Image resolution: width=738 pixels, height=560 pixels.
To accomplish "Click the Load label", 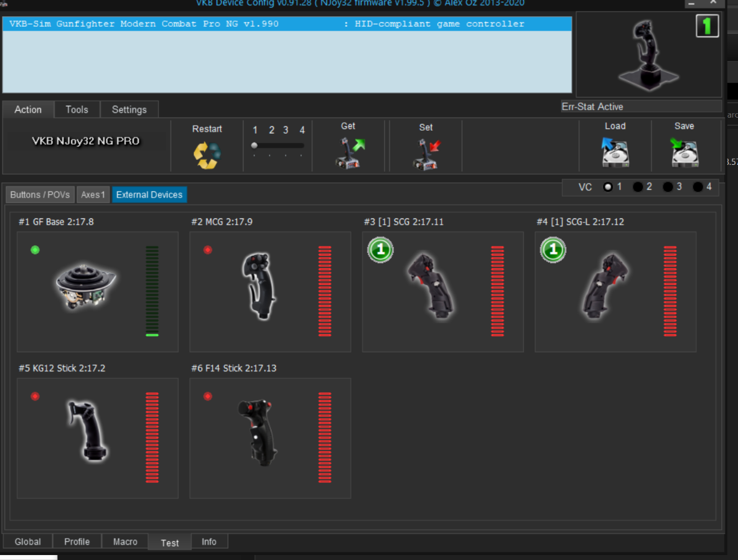I will pyautogui.click(x=615, y=126).
